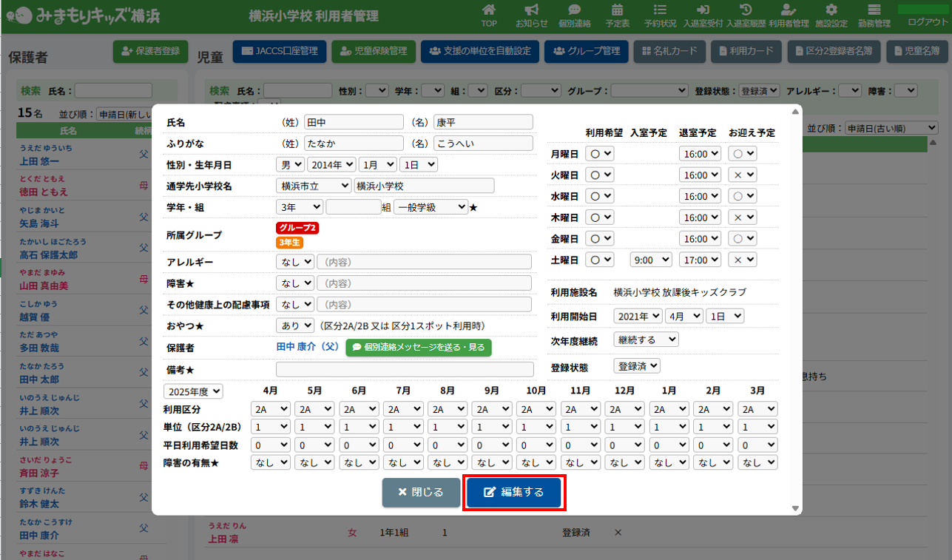Send message via 個別連絡メッセージを送る・見る
Viewport: 952px width, 560px height.
click(418, 347)
